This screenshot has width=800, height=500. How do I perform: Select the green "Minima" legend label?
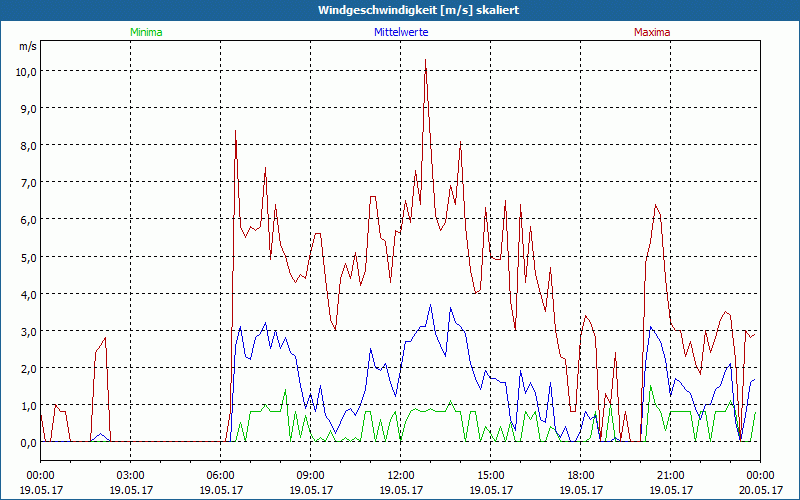[145, 32]
